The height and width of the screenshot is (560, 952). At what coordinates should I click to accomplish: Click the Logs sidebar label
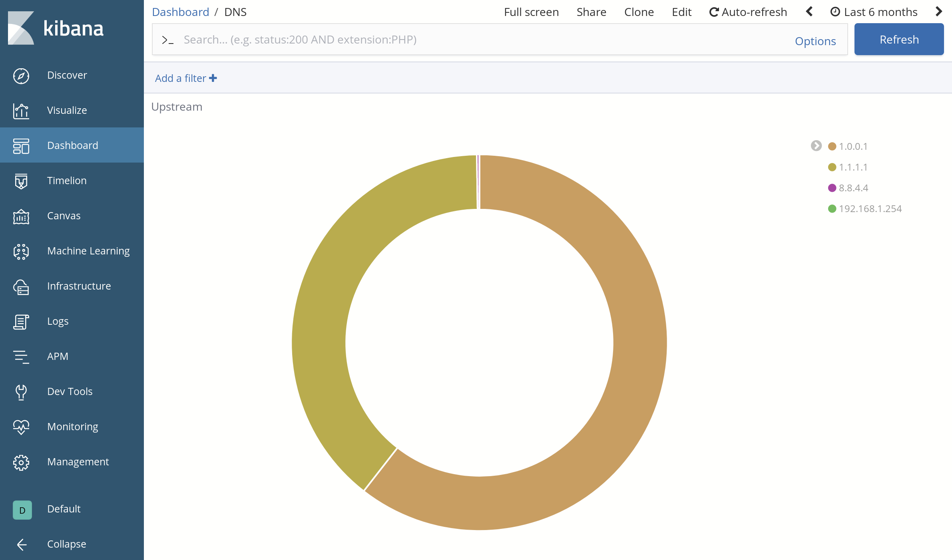(58, 321)
